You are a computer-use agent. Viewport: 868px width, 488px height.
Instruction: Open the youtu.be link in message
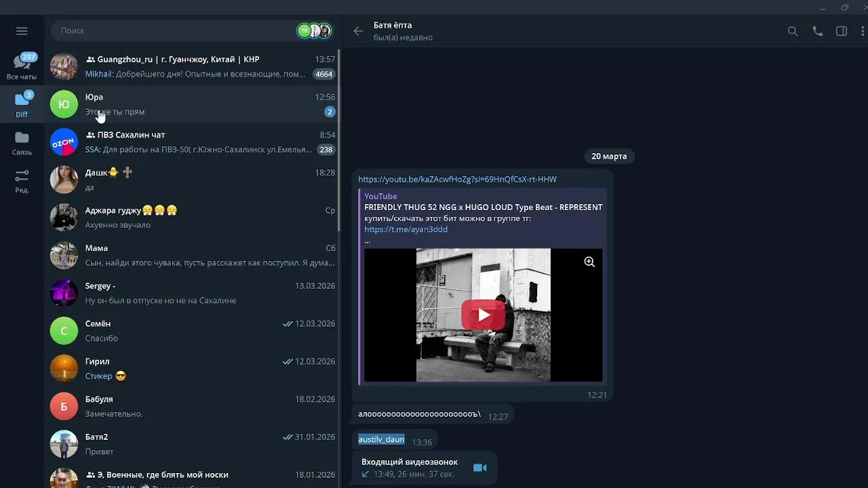pos(457,179)
